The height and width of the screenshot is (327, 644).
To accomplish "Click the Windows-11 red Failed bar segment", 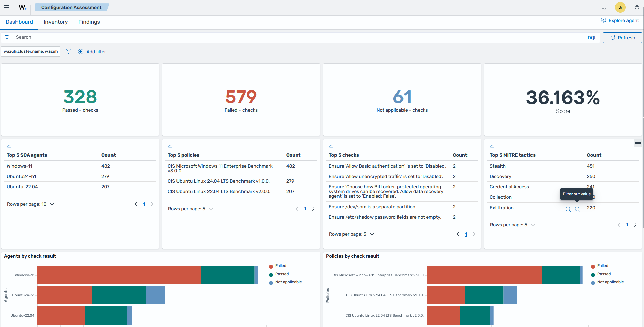I will pyautogui.click(x=119, y=275).
